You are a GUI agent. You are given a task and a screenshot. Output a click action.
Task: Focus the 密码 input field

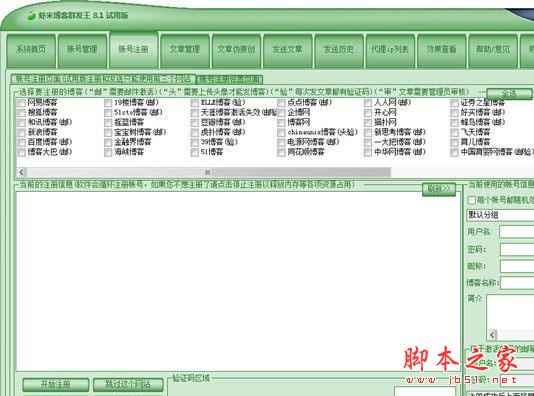click(x=517, y=250)
